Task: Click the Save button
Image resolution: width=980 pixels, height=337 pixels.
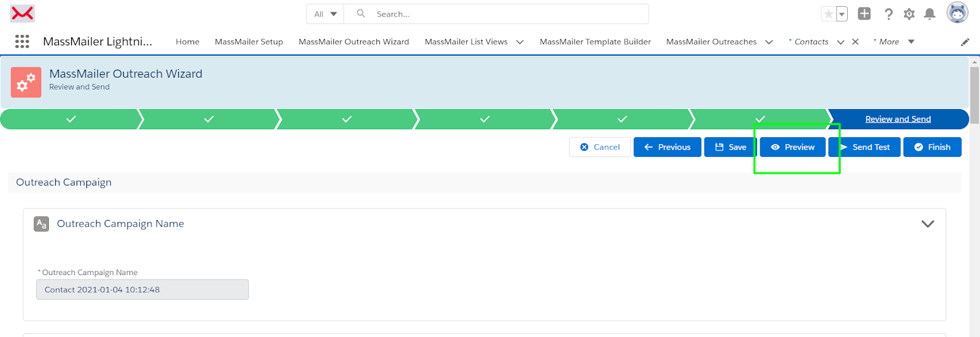Action: [731, 147]
